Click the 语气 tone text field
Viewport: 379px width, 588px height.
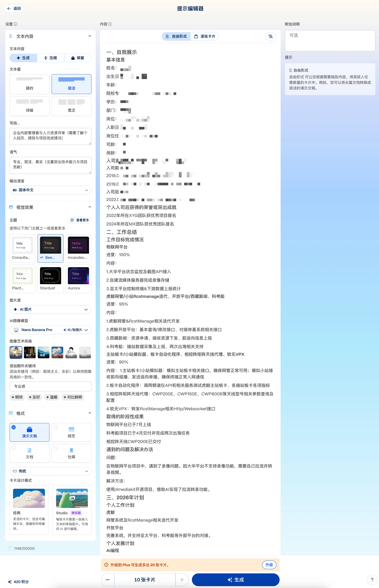tap(50, 165)
